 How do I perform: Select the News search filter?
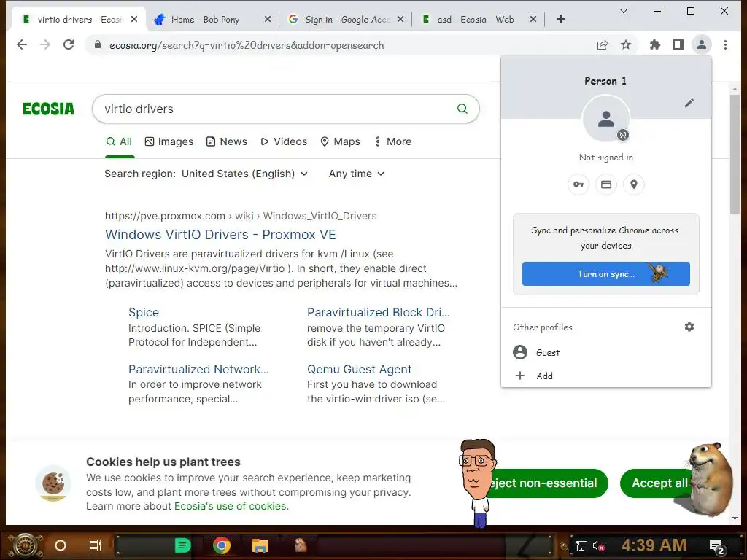(x=227, y=142)
